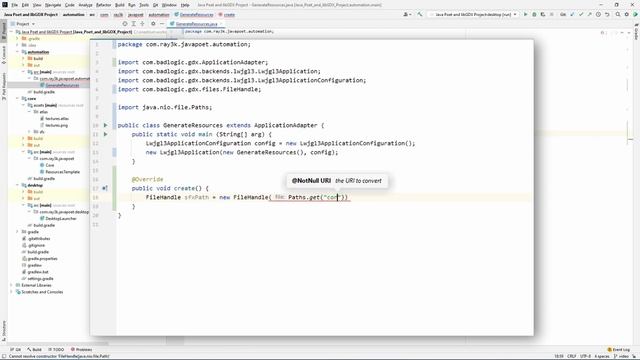Click Collapse All icon in Project panel

(142, 24)
